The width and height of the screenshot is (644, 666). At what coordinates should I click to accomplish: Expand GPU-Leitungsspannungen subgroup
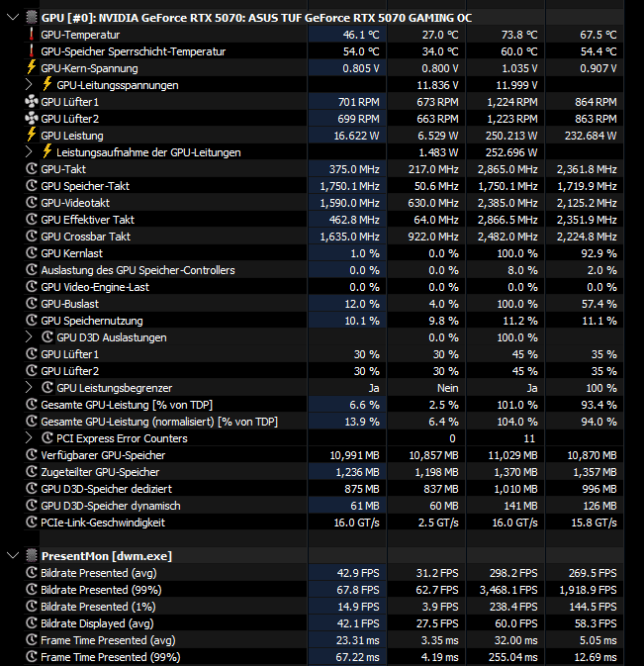point(29,85)
